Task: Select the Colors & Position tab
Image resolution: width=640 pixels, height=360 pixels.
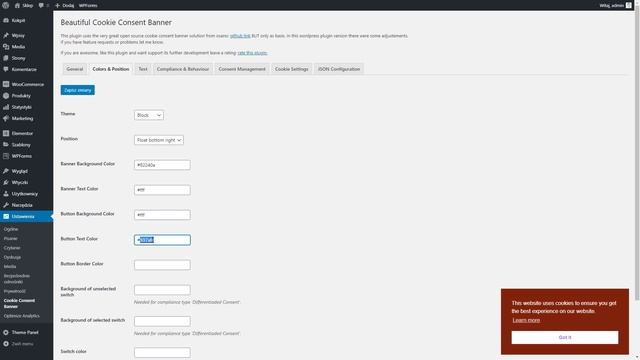Action: pyautogui.click(x=111, y=69)
